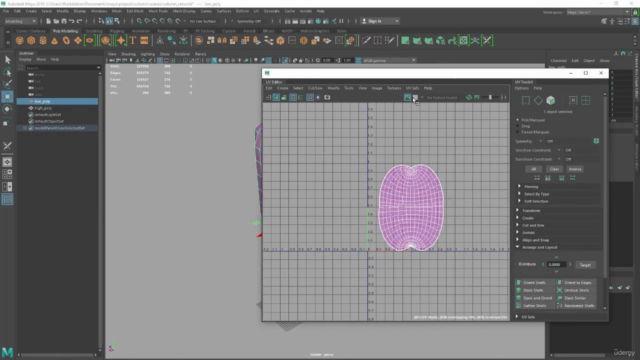This screenshot has width=640, height=360.
Task: Click the UV Editor checker map icon
Action: (415, 98)
